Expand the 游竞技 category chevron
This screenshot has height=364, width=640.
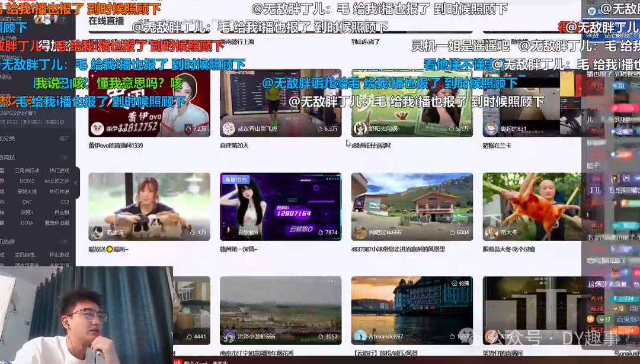click(65, 157)
